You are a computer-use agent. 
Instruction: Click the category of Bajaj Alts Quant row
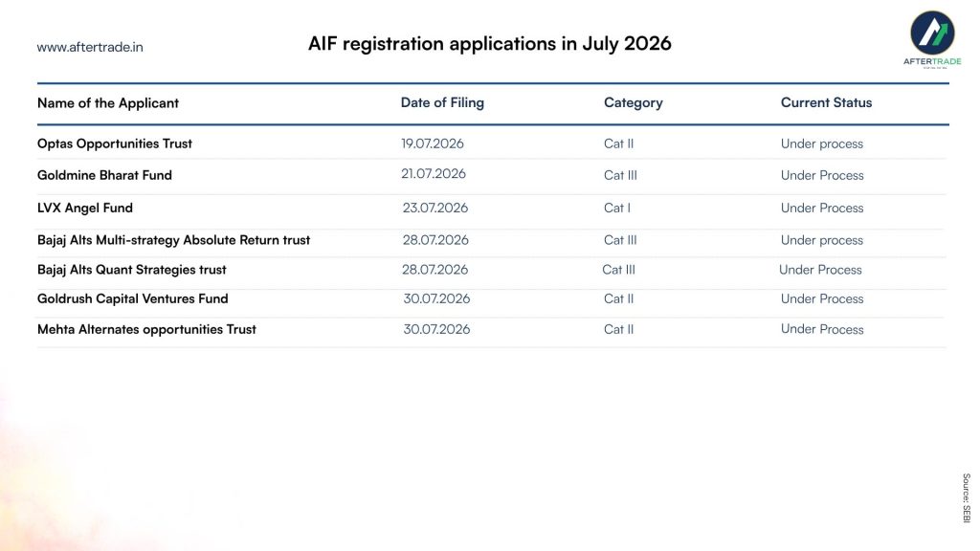coord(619,270)
